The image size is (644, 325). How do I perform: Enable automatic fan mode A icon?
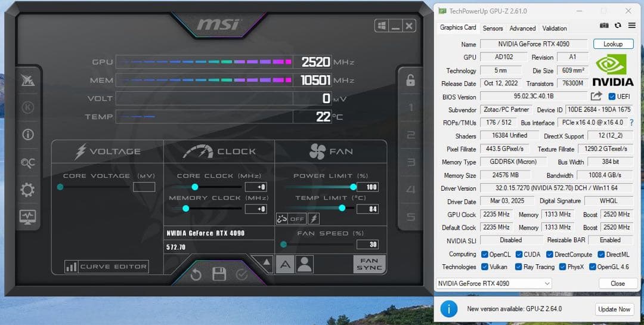pyautogui.click(x=285, y=265)
